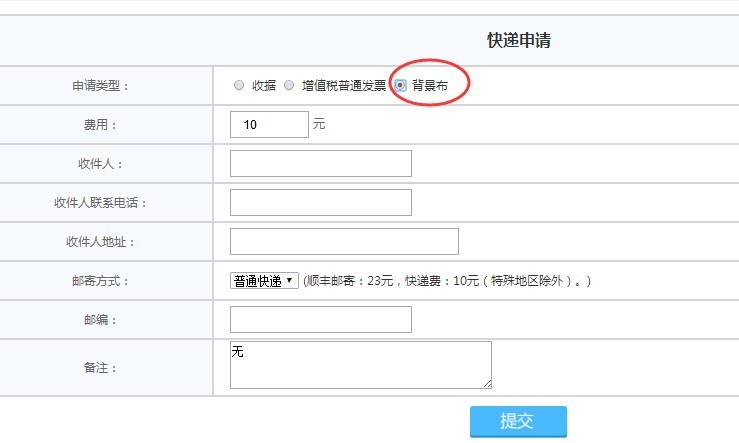
Task: Click the 收件人 row label
Action: 105,163
